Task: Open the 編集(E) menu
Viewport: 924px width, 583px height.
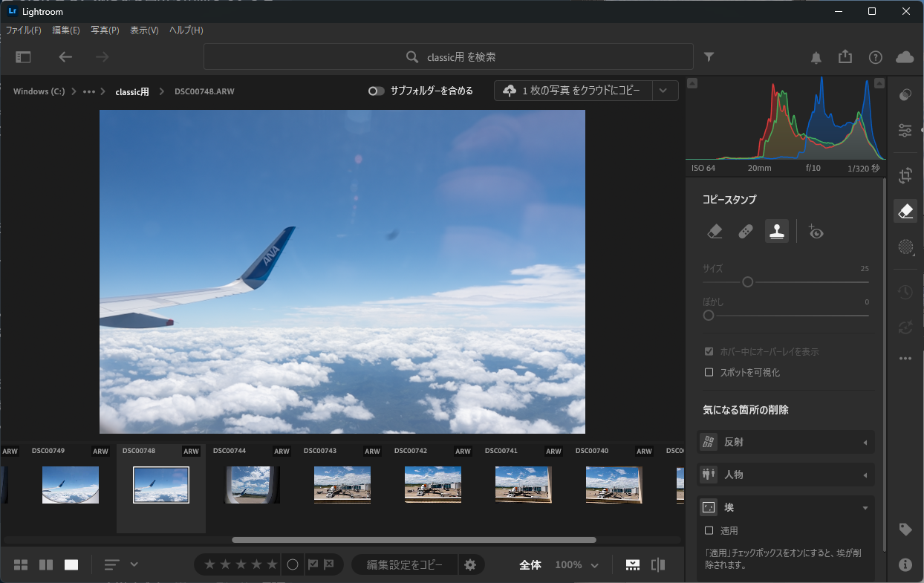Action: (x=66, y=30)
